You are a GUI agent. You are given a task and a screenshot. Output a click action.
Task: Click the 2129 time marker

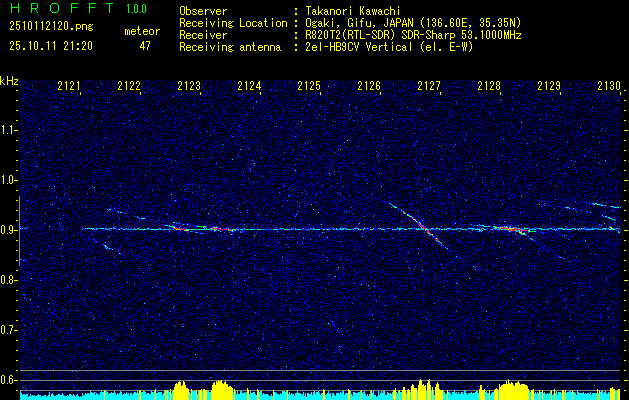549,85
